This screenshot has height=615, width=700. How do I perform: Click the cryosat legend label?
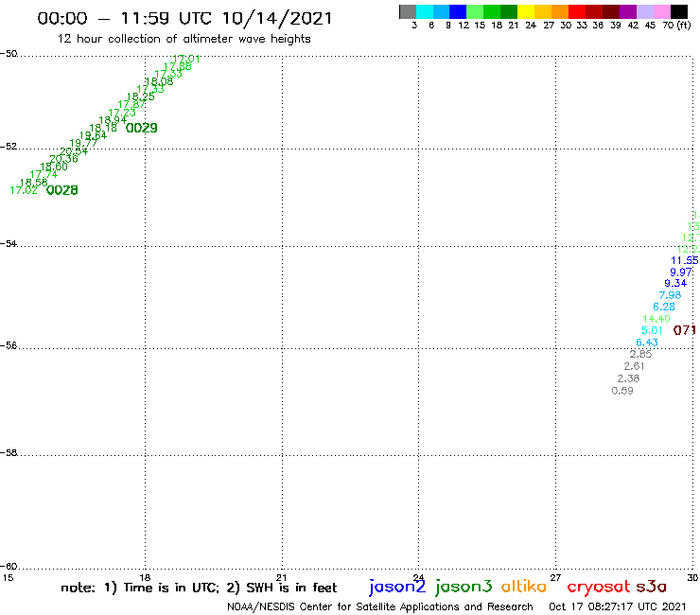point(598,588)
